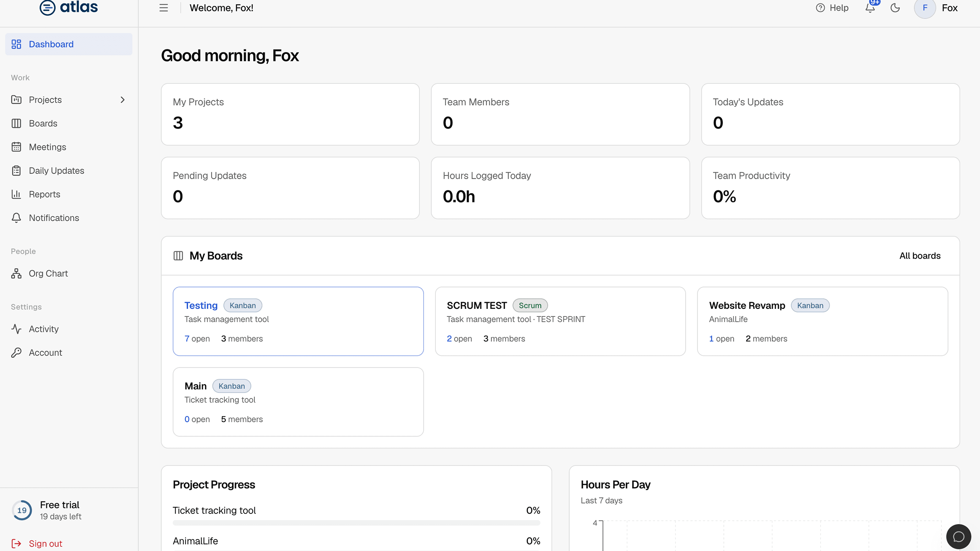Toggle the hamburger sidebar menu
Viewport: 980px width, 551px height.
(164, 8)
